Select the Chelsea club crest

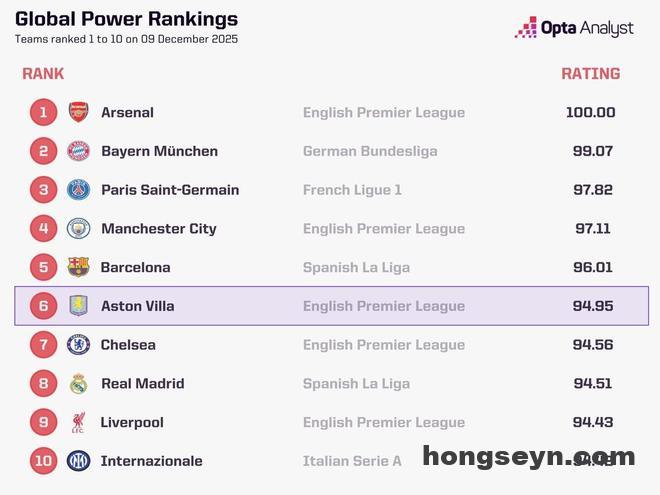click(78, 345)
